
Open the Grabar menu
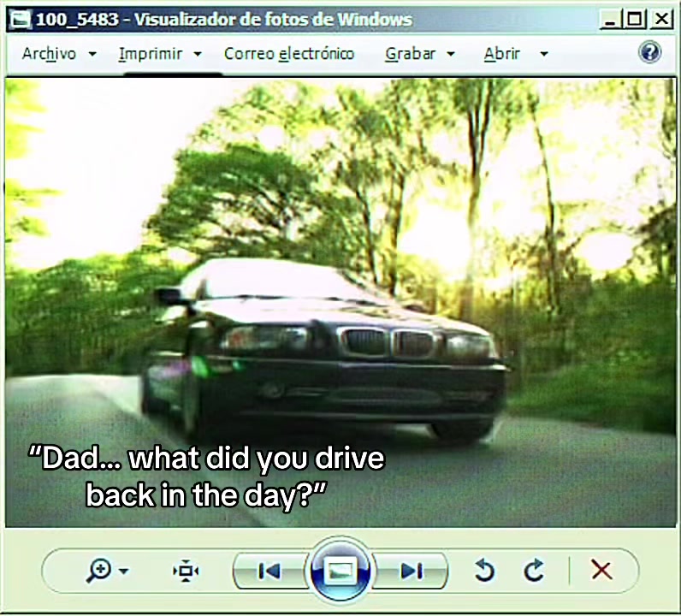click(x=410, y=54)
